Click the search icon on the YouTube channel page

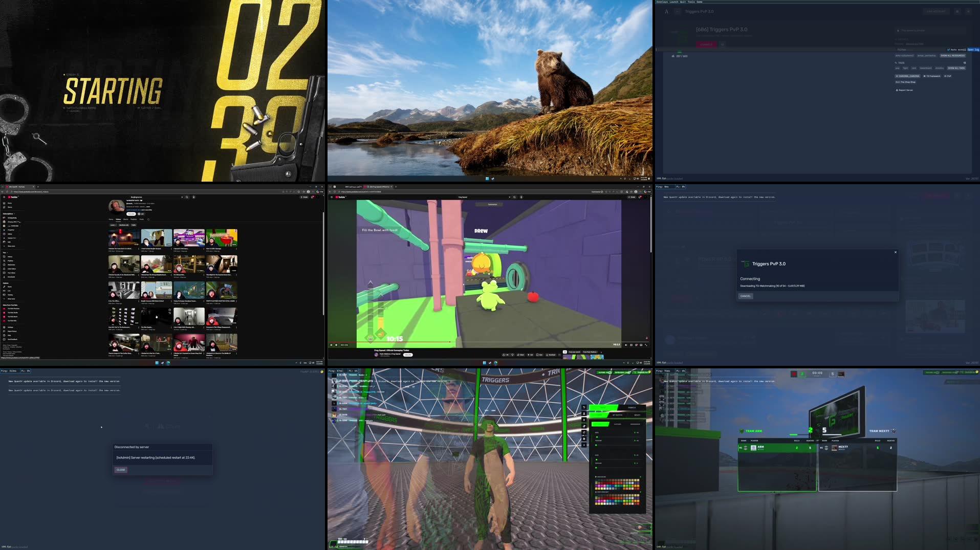click(x=148, y=219)
